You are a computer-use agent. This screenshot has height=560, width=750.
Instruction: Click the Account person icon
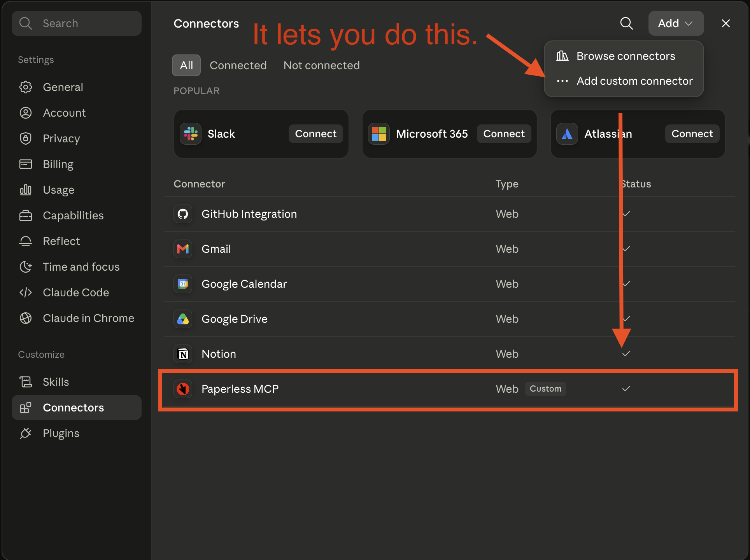(26, 113)
